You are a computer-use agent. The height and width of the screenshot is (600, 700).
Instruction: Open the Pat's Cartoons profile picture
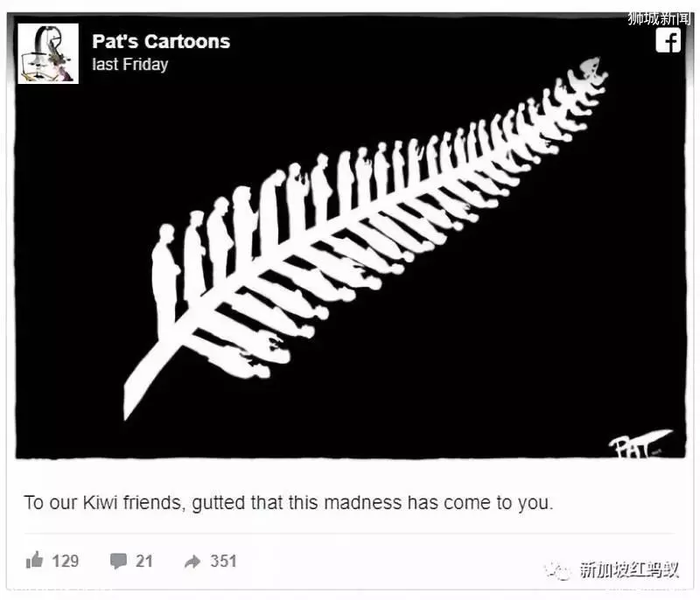(48, 53)
